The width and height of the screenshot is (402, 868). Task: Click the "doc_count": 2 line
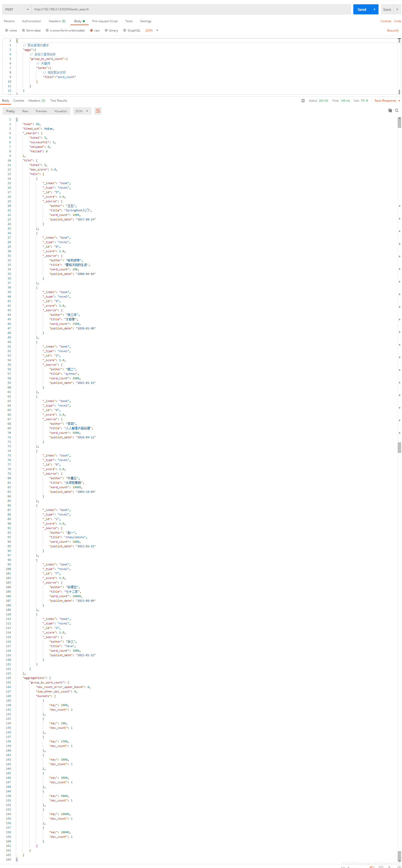click(61, 710)
